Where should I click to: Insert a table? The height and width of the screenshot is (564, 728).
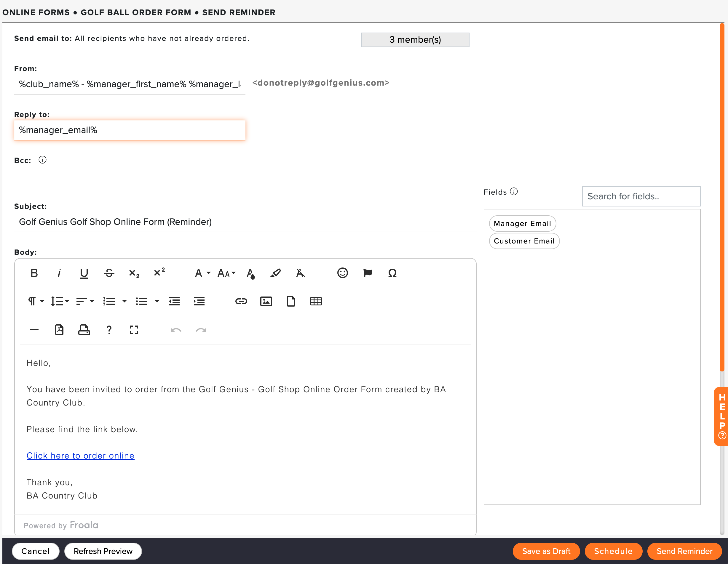click(316, 302)
